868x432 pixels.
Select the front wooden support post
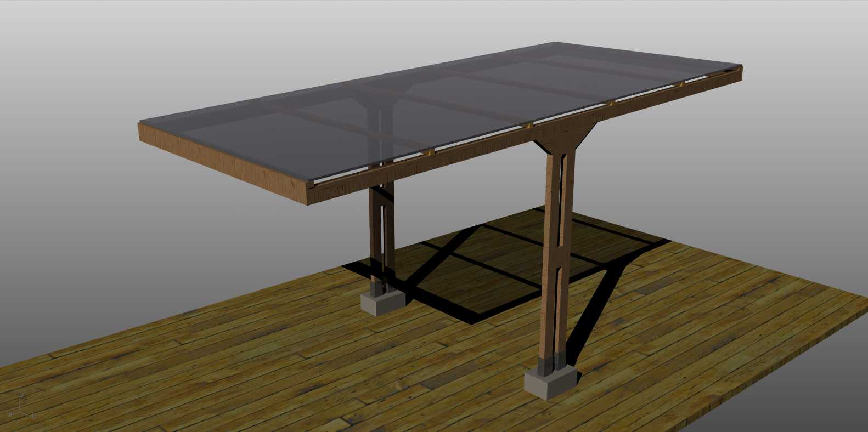[x=559, y=252]
